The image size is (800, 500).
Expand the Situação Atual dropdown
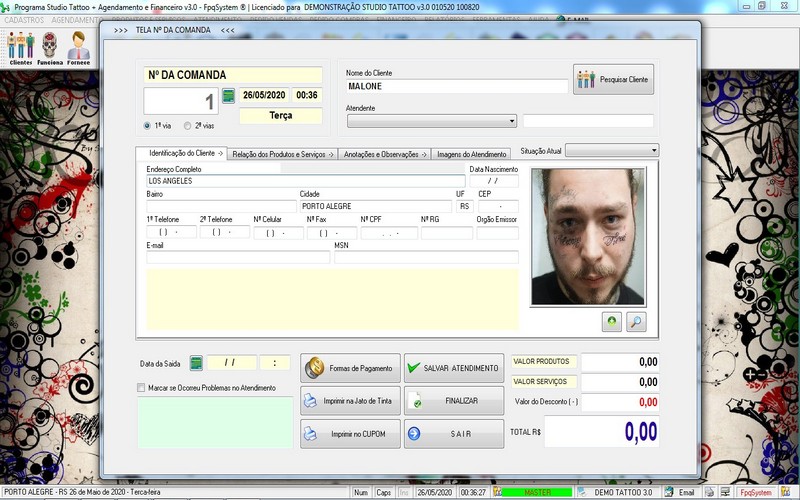(x=654, y=151)
